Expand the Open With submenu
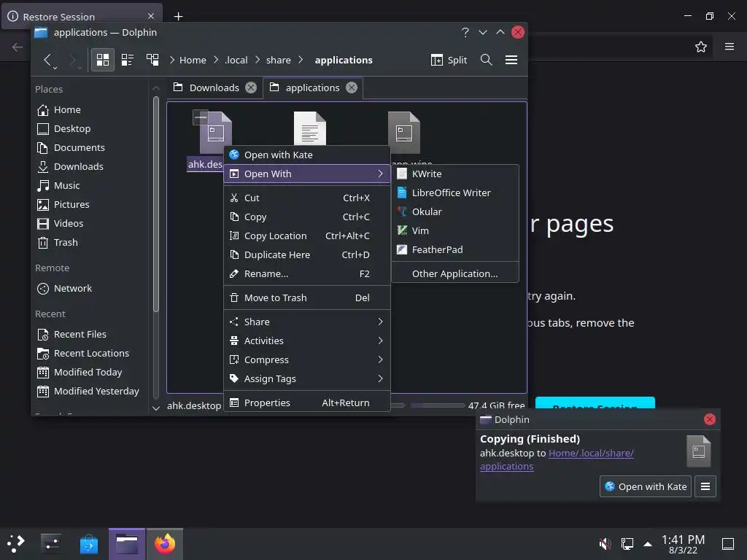Screen dimensions: 747x560 pyautogui.click(x=307, y=174)
